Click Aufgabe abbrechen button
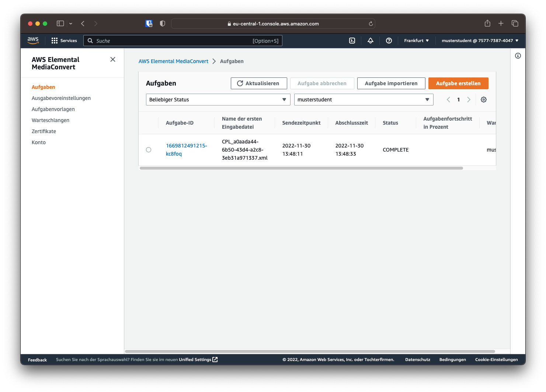The image size is (546, 392). 322,83
